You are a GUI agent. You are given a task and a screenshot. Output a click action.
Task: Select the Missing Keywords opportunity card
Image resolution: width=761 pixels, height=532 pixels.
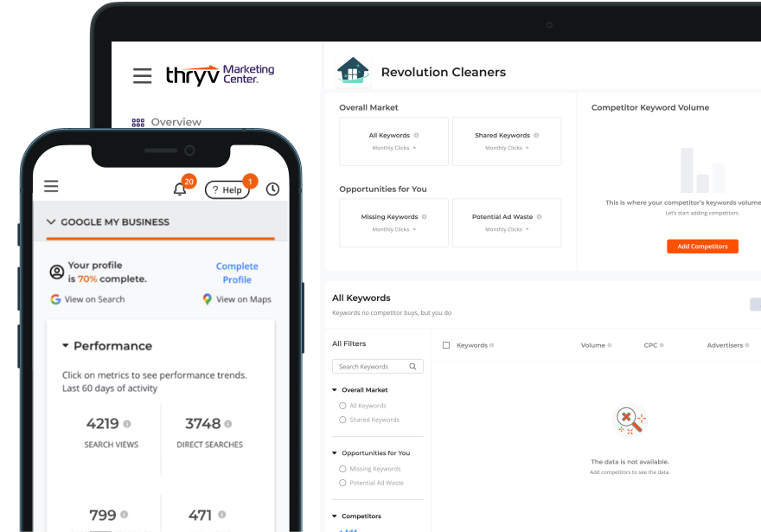pos(393,223)
